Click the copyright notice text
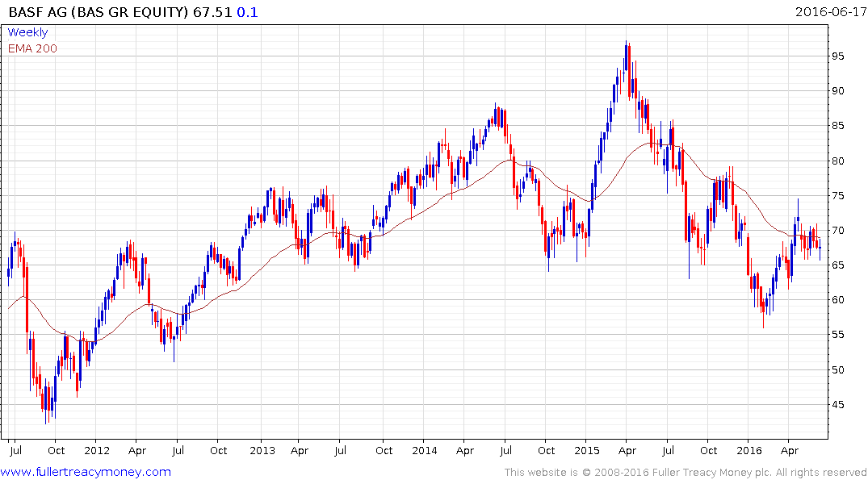The height and width of the screenshot is (484, 868). click(686, 473)
